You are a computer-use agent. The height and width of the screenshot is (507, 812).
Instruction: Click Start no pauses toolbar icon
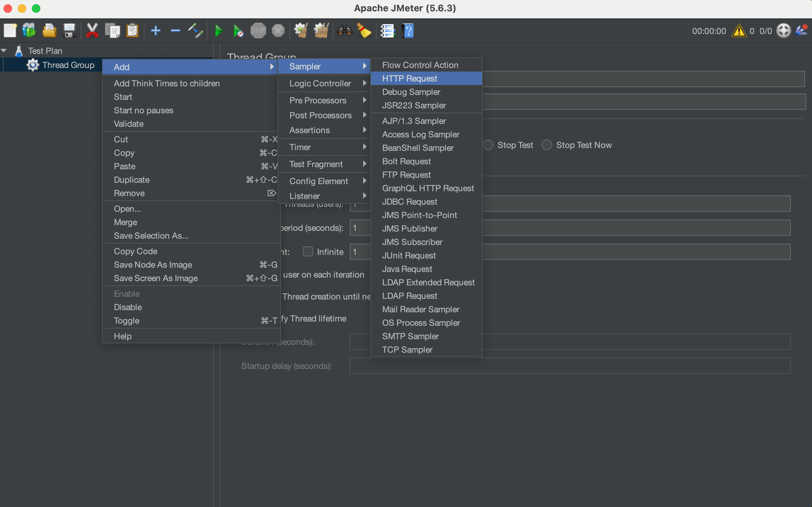238,31
